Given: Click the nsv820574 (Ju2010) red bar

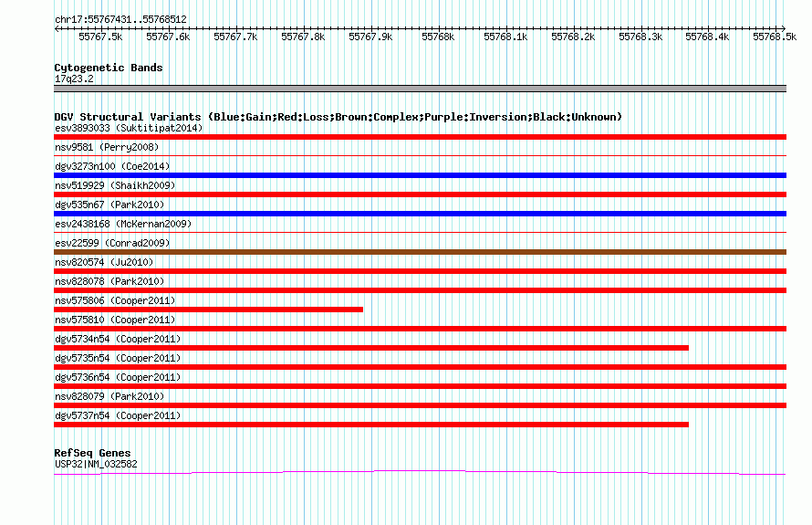Looking at the screenshot, I should (x=420, y=271).
